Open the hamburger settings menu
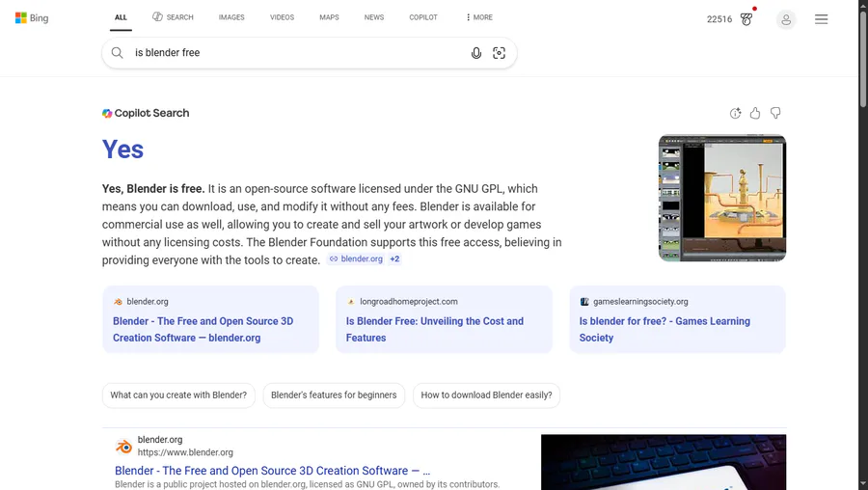The height and width of the screenshot is (490, 868). point(822,19)
